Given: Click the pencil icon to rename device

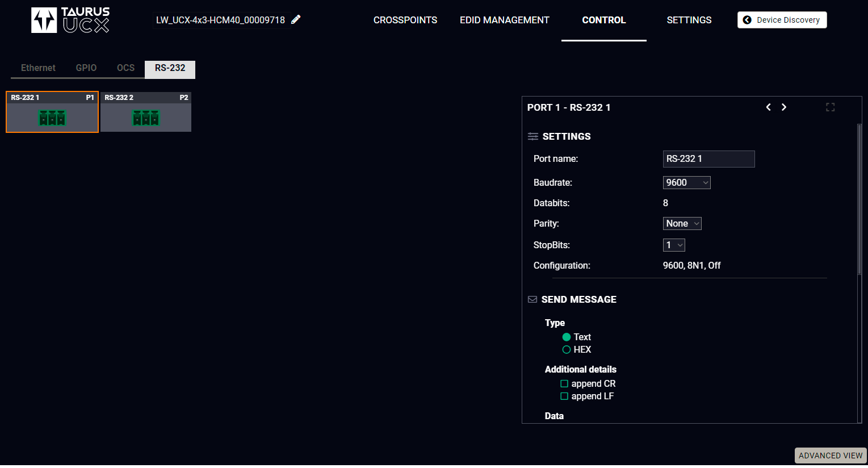Looking at the screenshot, I should (296, 20).
